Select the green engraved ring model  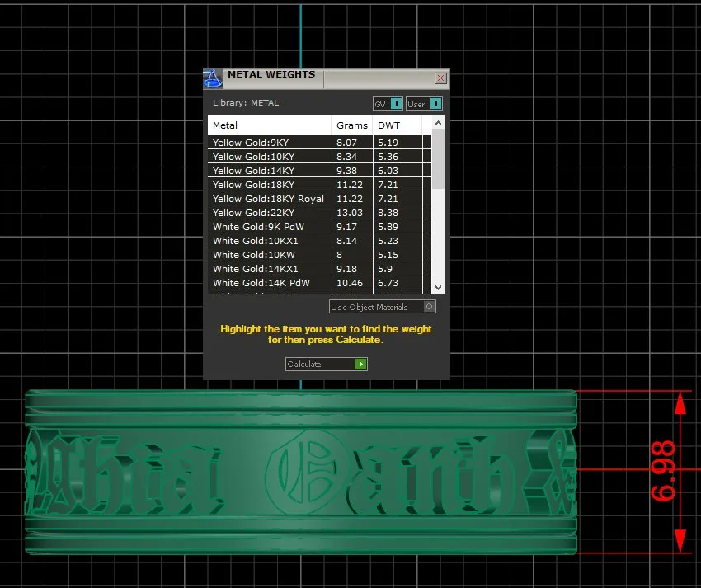301,473
